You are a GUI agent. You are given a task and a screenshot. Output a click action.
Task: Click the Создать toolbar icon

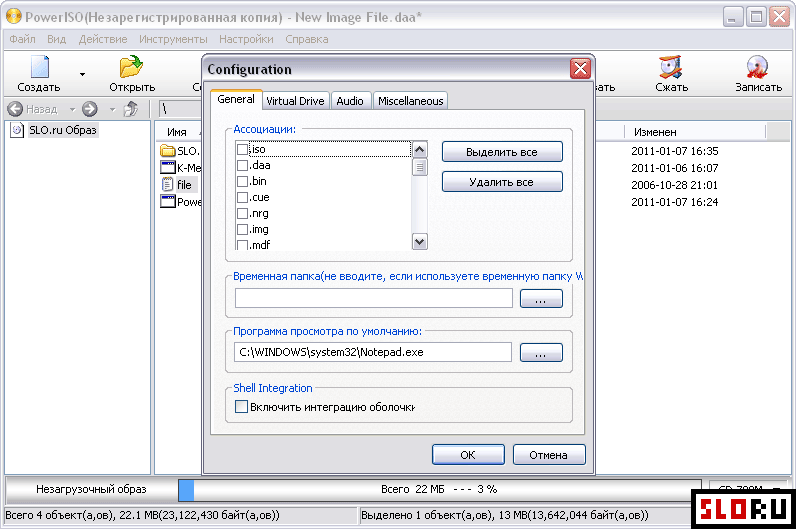tap(40, 67)
